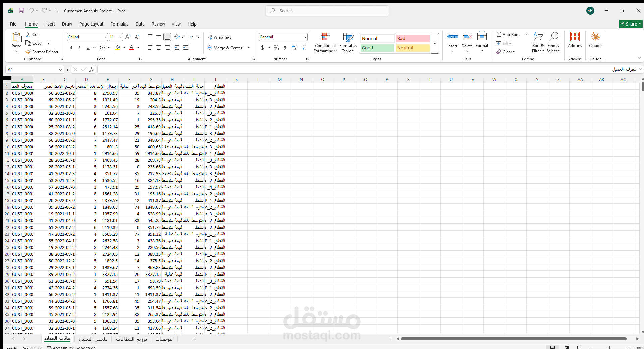
Task: Apply center horizontal alignment
Action: tap(159, 48)
